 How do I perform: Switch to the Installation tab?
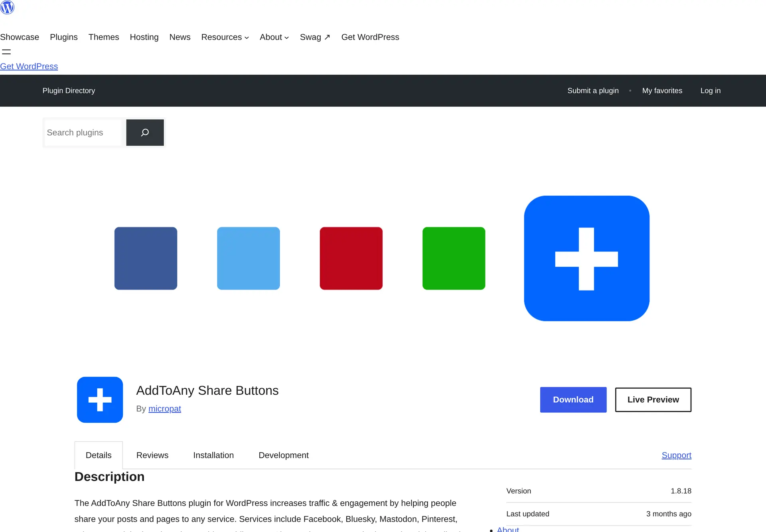click(x=213, y=455)
